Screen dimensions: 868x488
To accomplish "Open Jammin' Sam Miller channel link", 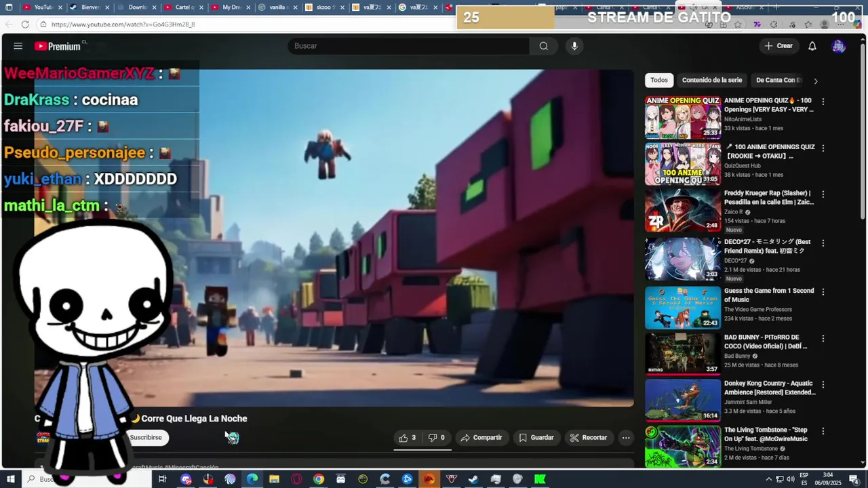I will click(748, 402).
